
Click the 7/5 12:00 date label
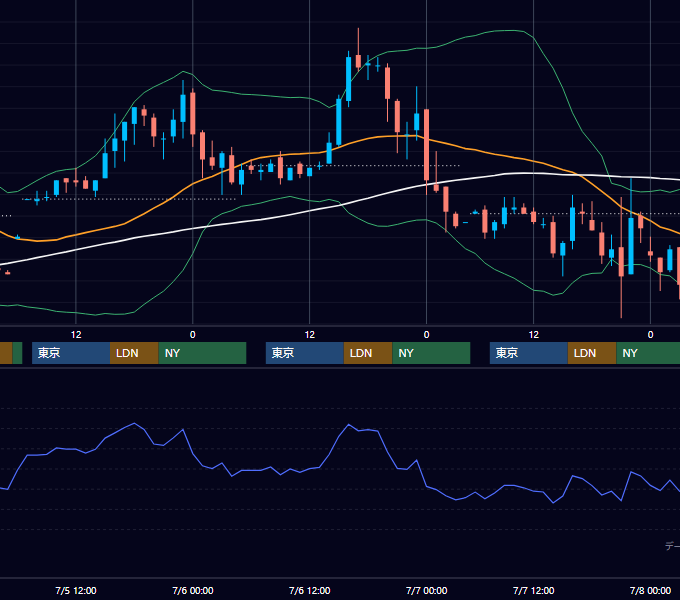[x=76, y=590]
